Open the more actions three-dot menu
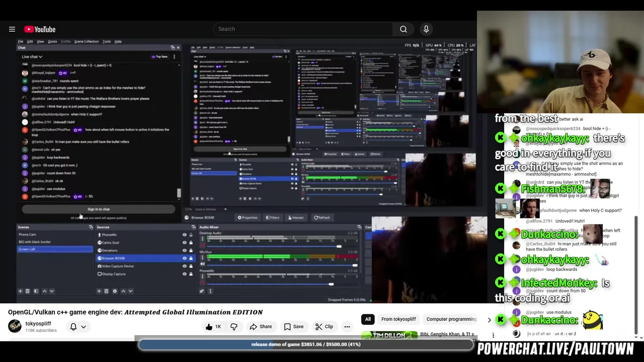 tap(347, 327)
